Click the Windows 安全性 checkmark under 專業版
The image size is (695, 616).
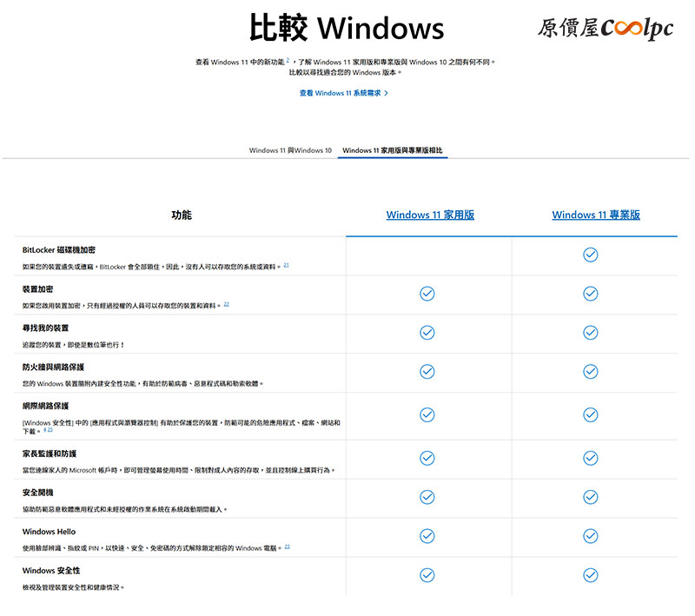(x=591, y=575)
